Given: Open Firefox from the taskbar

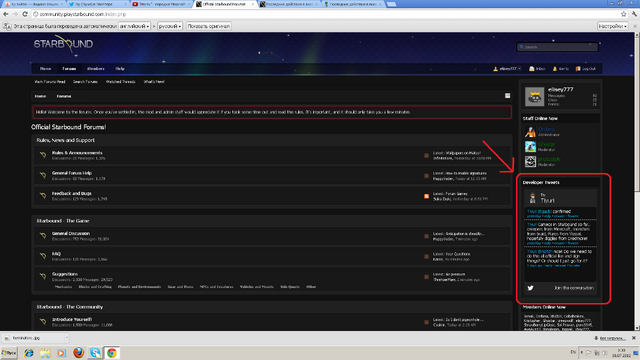Looking at the screenshot, I should [78, 353].
